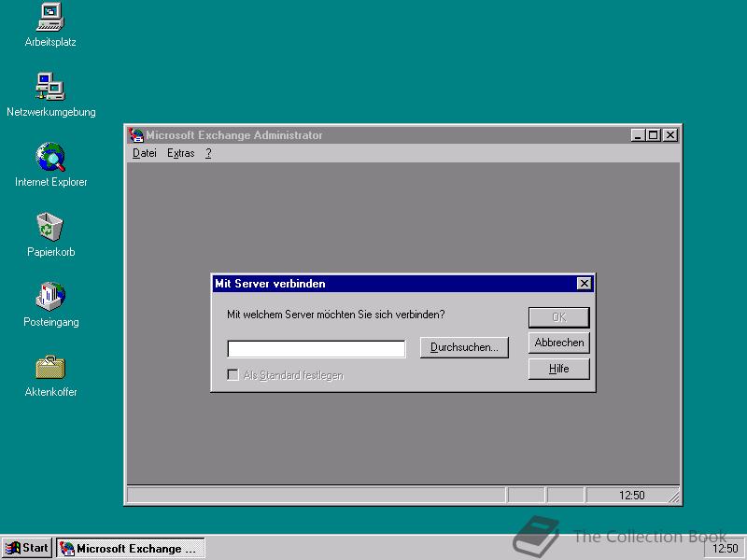
Task: Click the 'Mit welchem Server möchten Sie' prompt text
Action: (335, 315)
